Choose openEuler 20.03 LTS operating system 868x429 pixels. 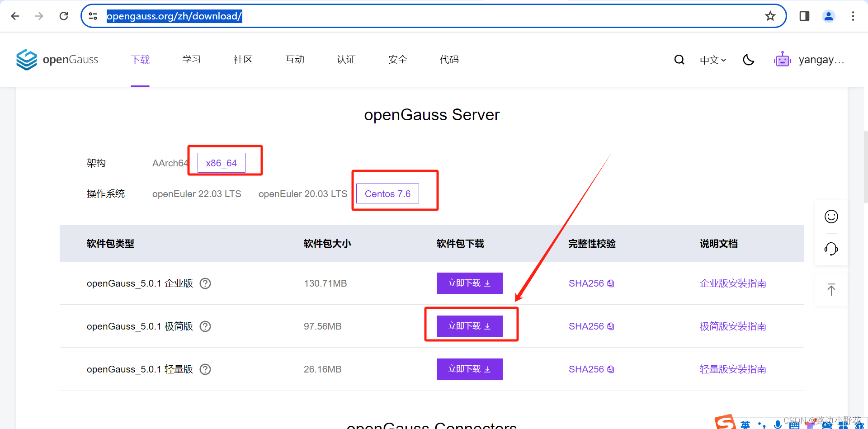point(303,194)
